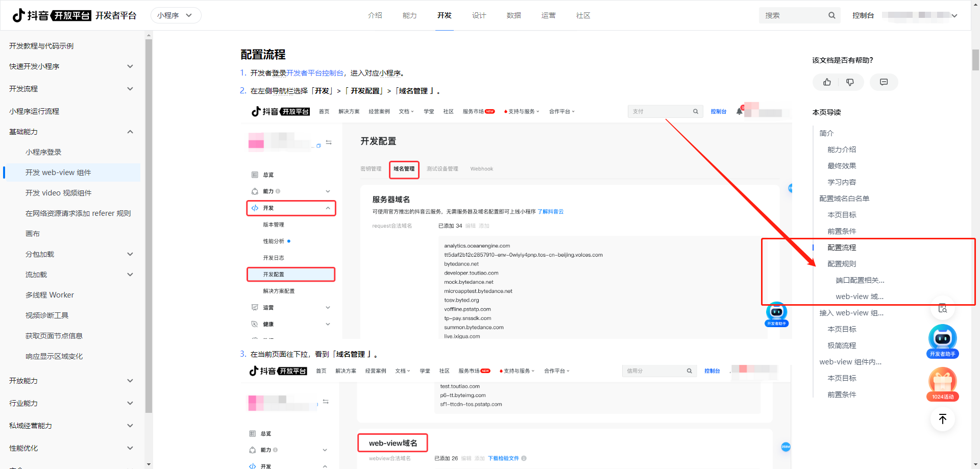Jump to 简介 in page guide

pyautogui.click(x=826, y=133)
